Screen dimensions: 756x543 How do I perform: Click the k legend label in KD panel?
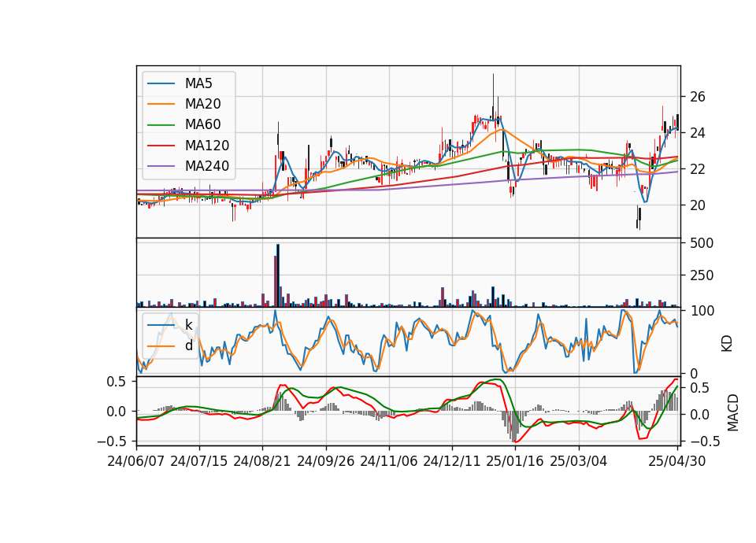click(189, 325)
